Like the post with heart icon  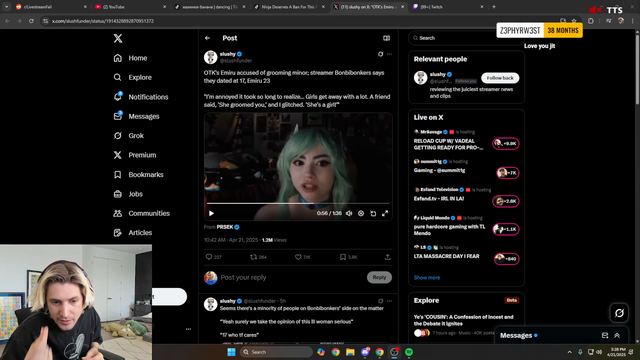tap(302, 257)
